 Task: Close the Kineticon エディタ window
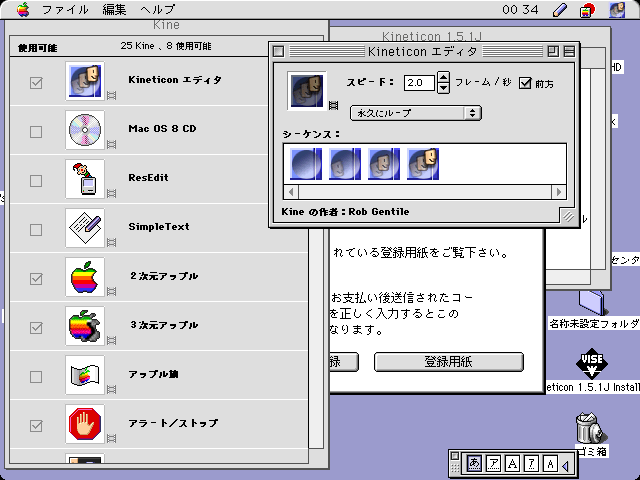tap(278, 51)
